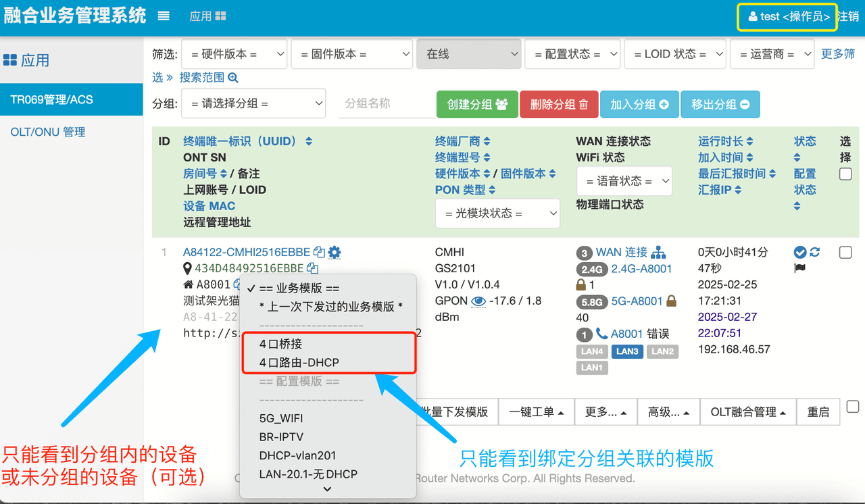865x504 pixels.
Task: Toggle the eye icon next to GPON
Action: [478, 301]
